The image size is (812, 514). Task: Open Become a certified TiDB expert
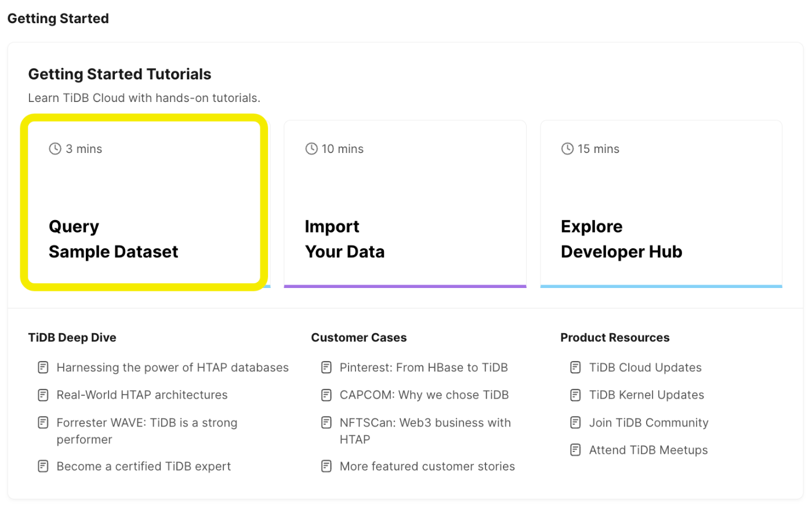tap(143, 466)
